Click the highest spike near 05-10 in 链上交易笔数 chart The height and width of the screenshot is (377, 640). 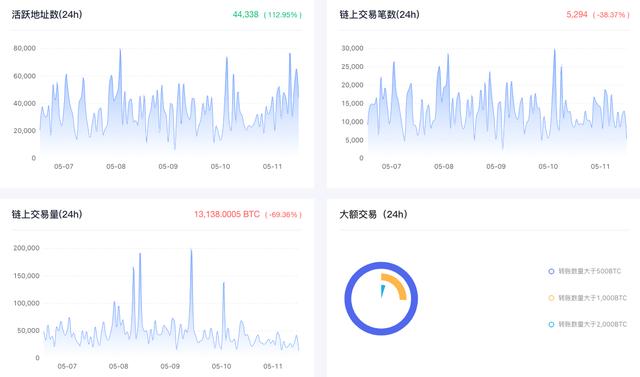(x=554, y=50)
